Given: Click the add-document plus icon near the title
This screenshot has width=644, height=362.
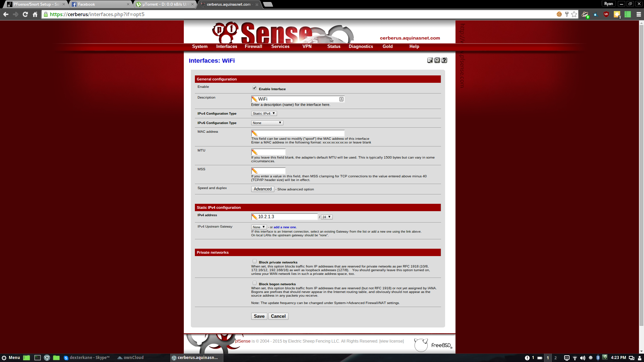Looking at the screenshot, I should click(430, 60).
